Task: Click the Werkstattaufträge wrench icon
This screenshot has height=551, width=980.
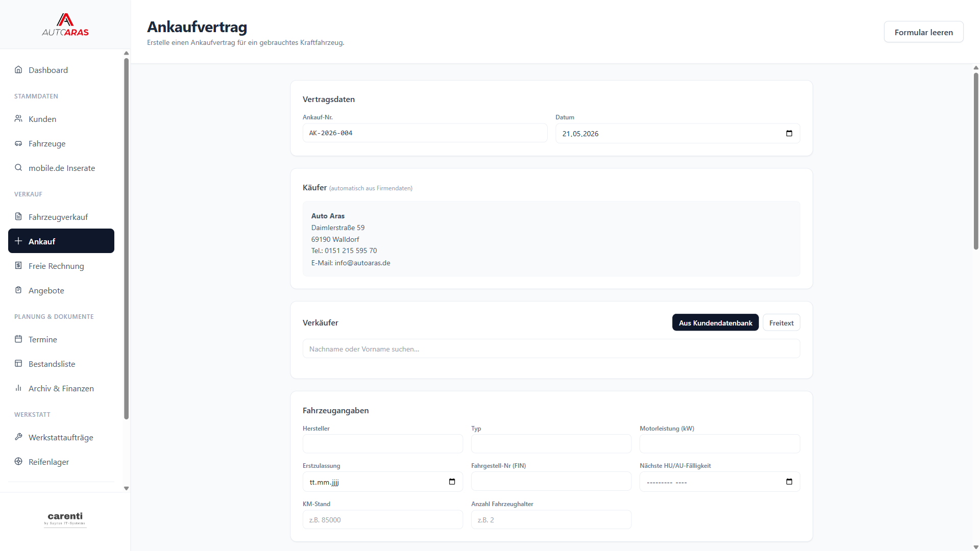Action: (18, 437)
